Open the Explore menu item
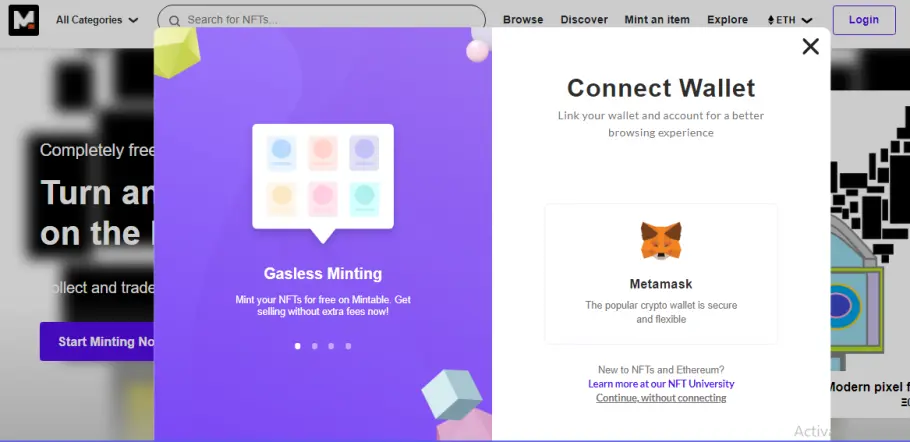This screenshot has height=442, width=910. point(727,20)
